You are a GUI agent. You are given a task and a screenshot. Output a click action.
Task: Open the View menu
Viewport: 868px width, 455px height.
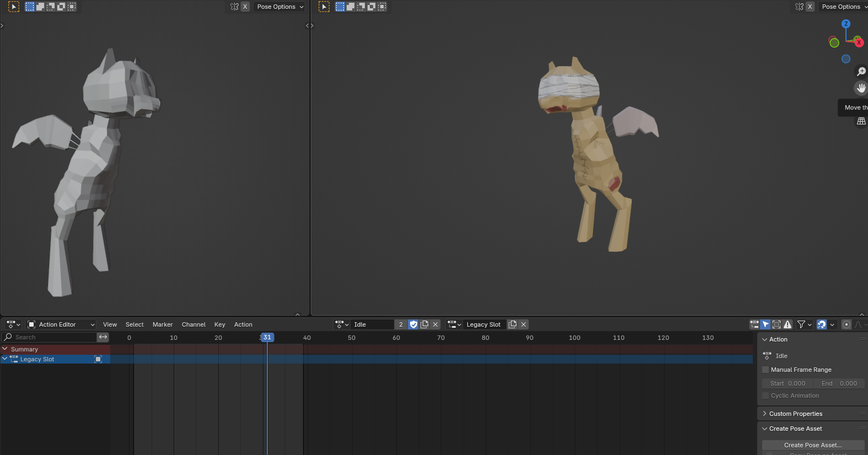click(110, 324)
